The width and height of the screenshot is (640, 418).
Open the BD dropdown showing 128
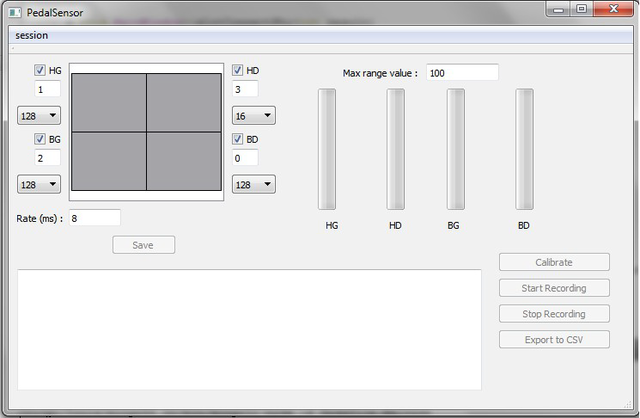tap(253, 184)
